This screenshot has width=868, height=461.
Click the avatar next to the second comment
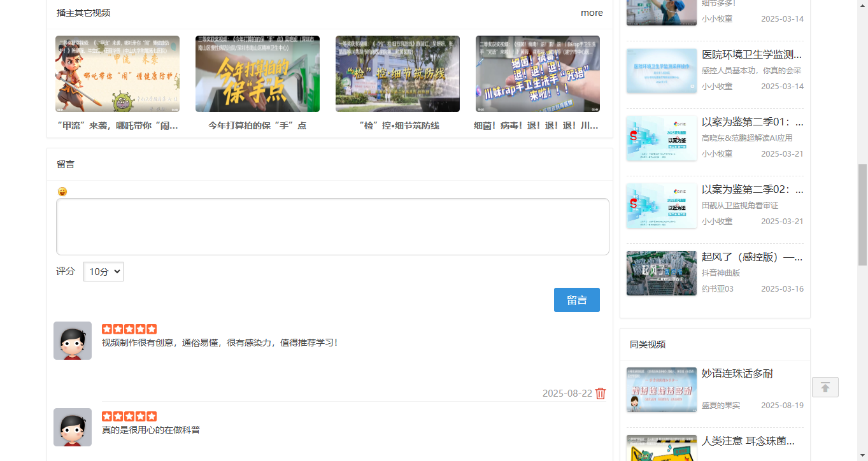72,427
